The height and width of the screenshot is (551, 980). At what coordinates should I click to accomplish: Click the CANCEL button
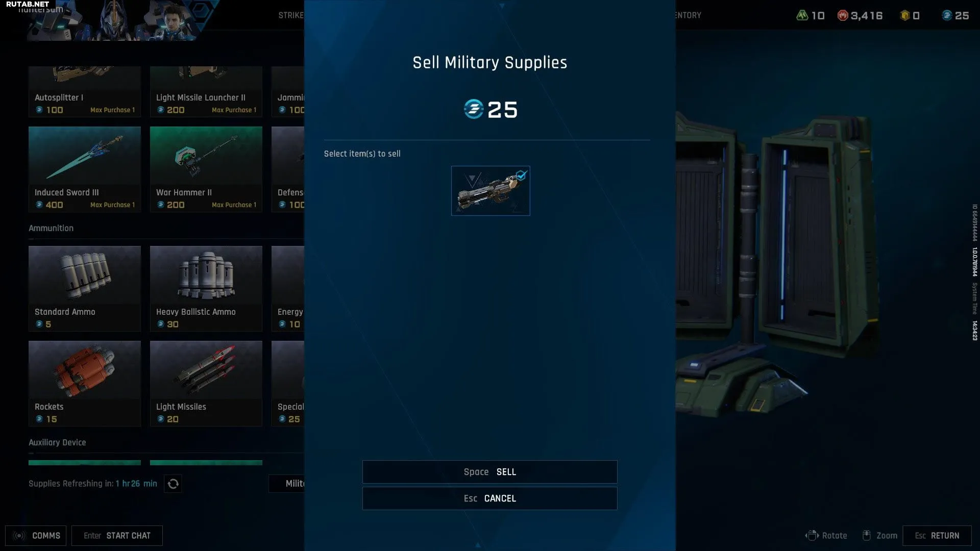(x=490, y=498)
